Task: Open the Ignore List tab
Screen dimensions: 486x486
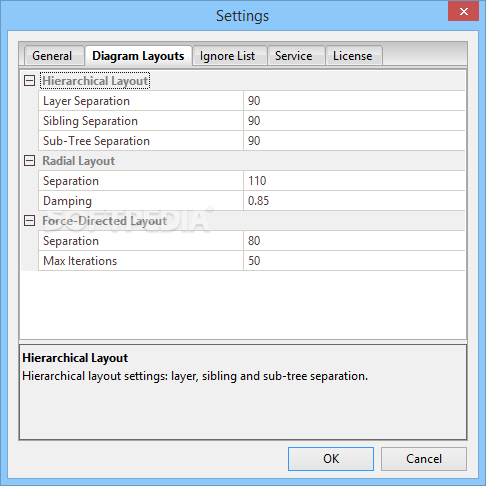Action: click(x=230, y=56)
